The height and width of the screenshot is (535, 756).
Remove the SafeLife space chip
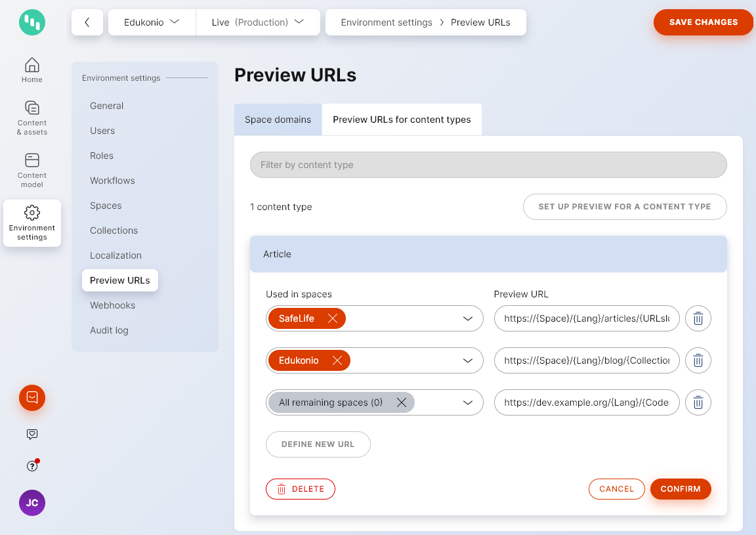333,318
